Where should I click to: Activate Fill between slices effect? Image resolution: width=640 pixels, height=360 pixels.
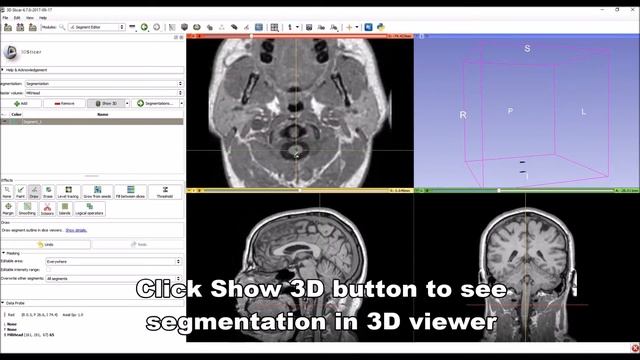point(131,192)
